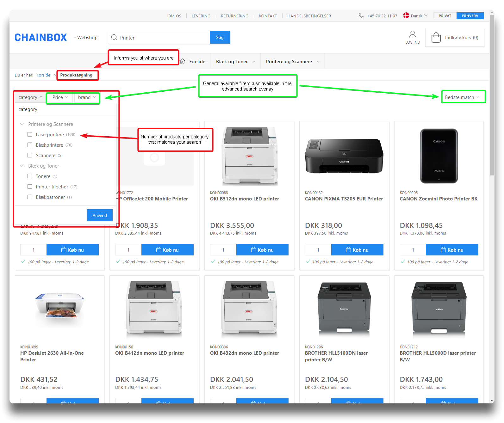Screen dimensions: 504x423
Task: Click the Søg search button
Action: click(220, 37)
